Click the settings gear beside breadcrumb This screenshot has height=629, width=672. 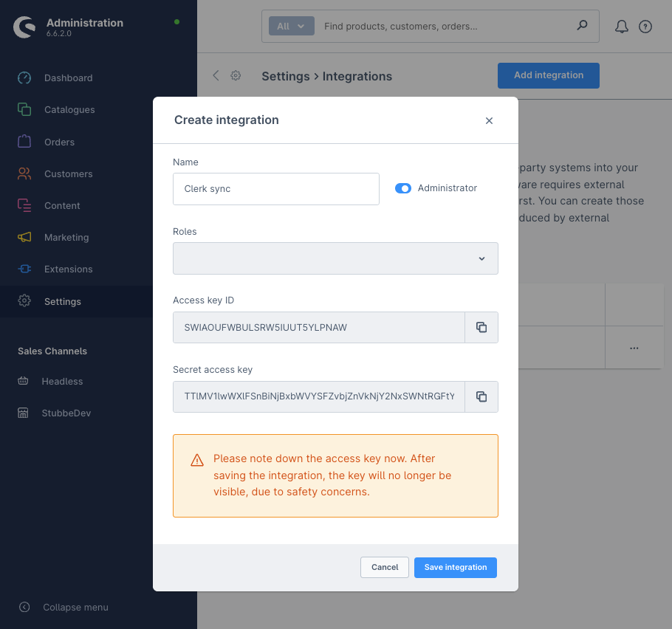point(236,75)
